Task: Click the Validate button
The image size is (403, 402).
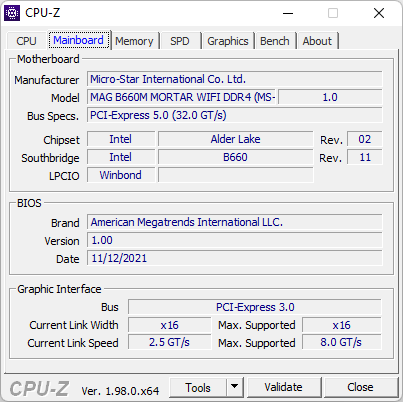Action: 283,388
